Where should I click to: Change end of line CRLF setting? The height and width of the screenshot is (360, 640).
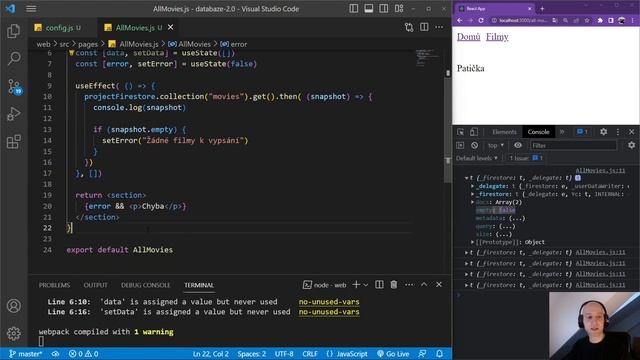coord(310,354)
